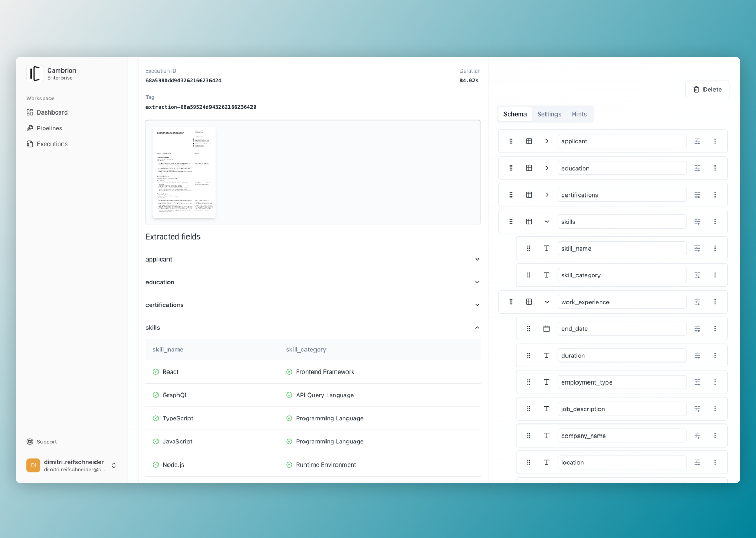Screen dimensions: 756x538
Task: Click the Support icon in sidebar
Action: (x=30, y=442)
